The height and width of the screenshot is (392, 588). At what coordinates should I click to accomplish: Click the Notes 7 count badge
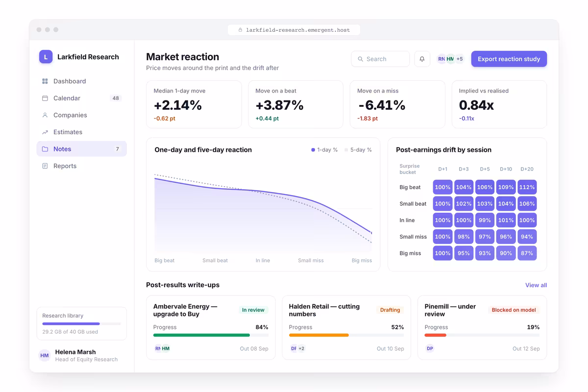117,149
